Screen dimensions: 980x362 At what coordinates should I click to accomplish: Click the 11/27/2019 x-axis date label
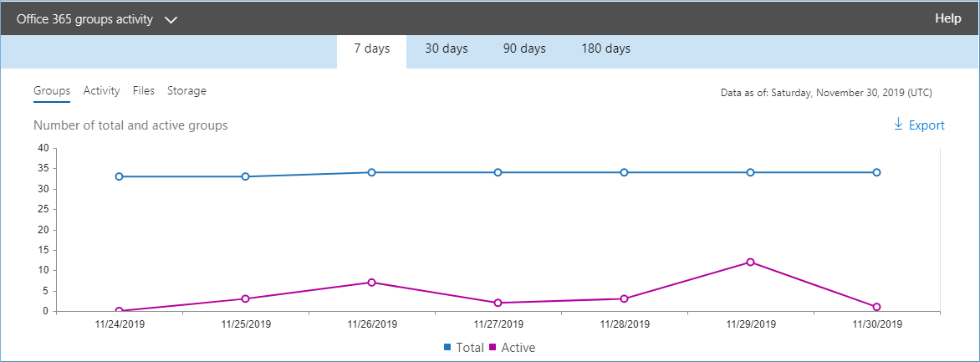click(498, 324)
